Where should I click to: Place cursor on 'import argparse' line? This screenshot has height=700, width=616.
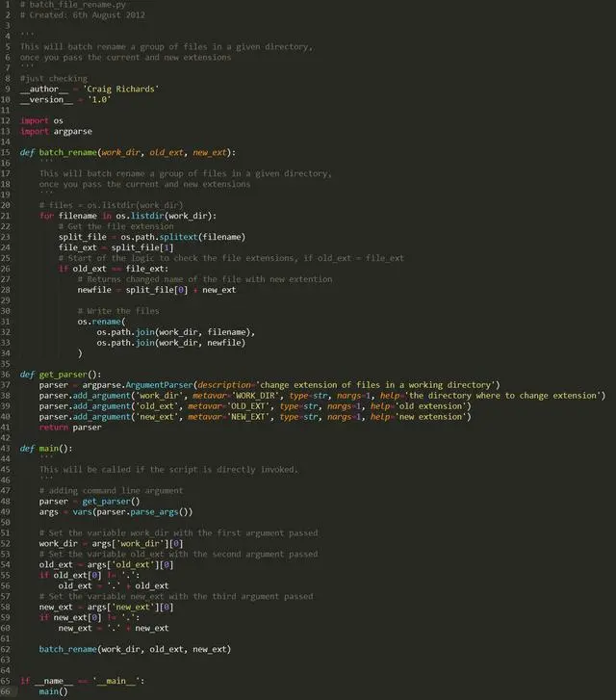pyautogui.click(x=56, y=131)
